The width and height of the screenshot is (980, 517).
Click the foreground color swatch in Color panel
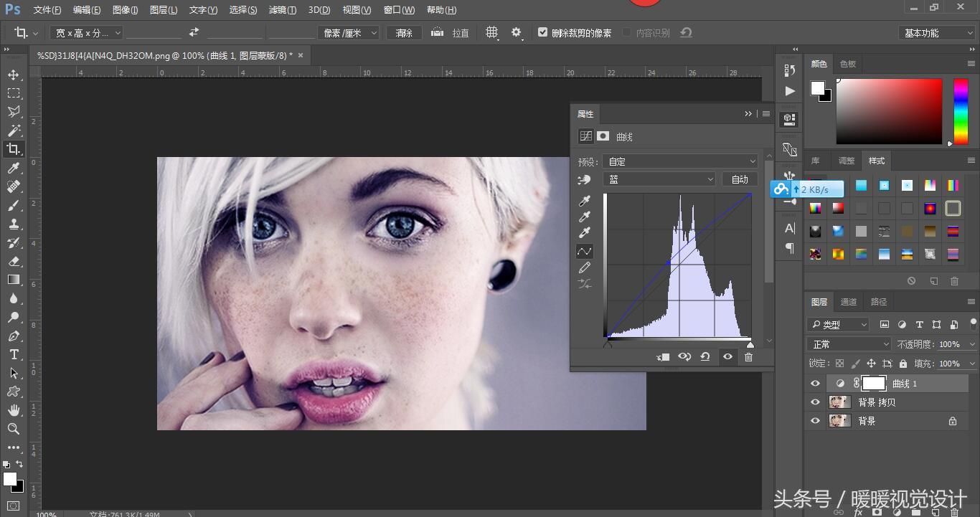tap(817, 87)
